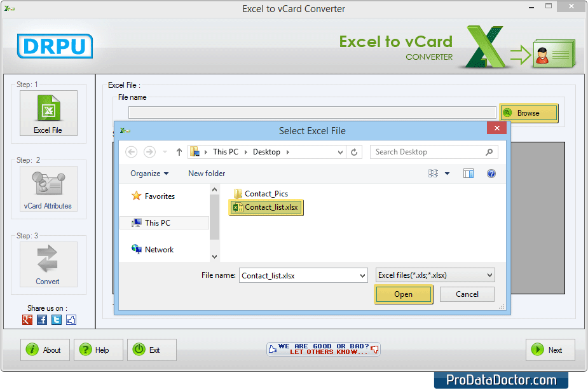Open Favorites in navigation pane
This screenshot has width=588, height=389.
point(153,196)
